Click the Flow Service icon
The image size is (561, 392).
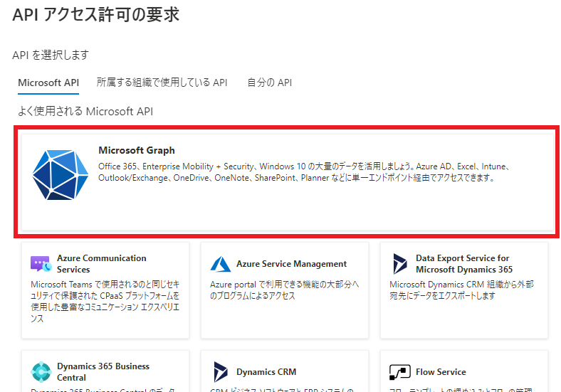tap(399, 372)
